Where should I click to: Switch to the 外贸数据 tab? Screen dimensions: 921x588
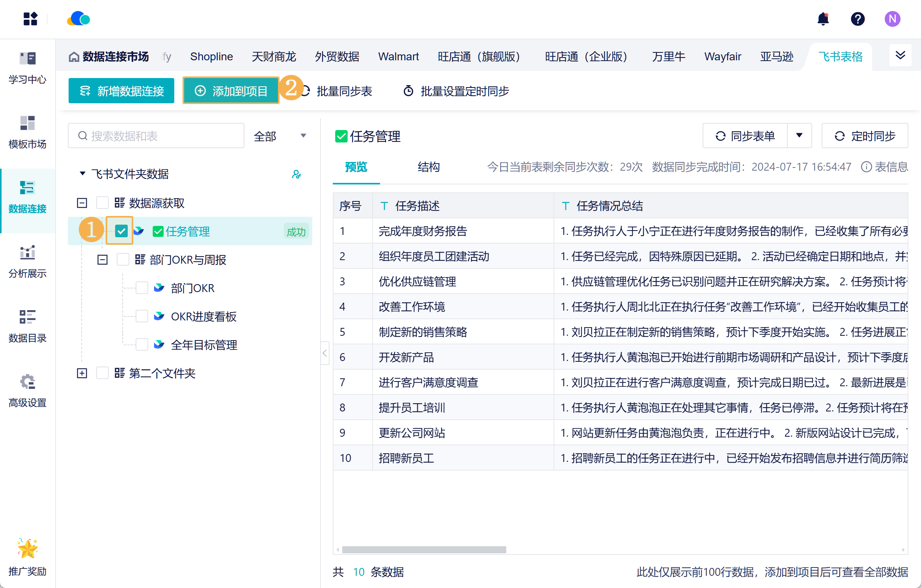(337, 57)
